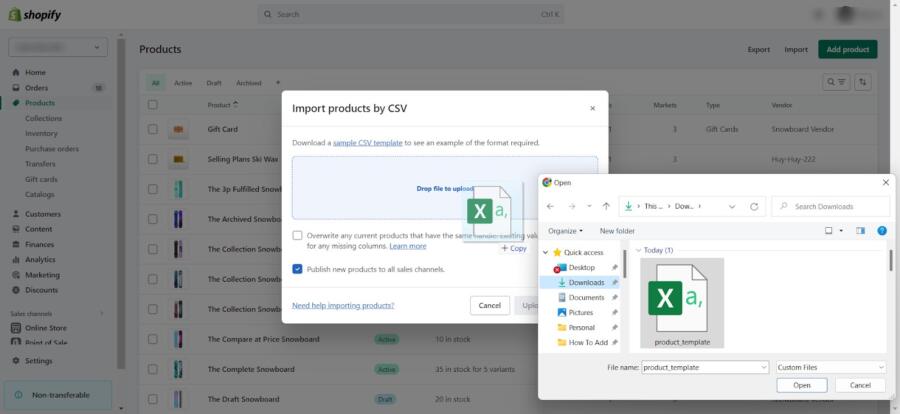Refresh the Open dialog folder
Screen dimensions: 900x414
[x=754, y=206]
